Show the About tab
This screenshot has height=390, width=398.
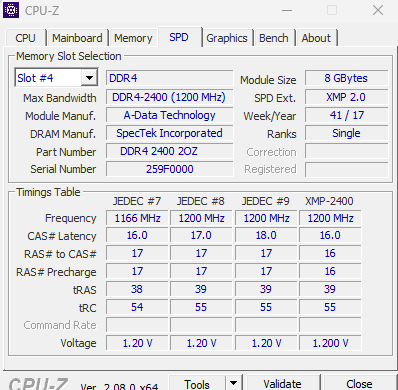click(x=316, y=38)
